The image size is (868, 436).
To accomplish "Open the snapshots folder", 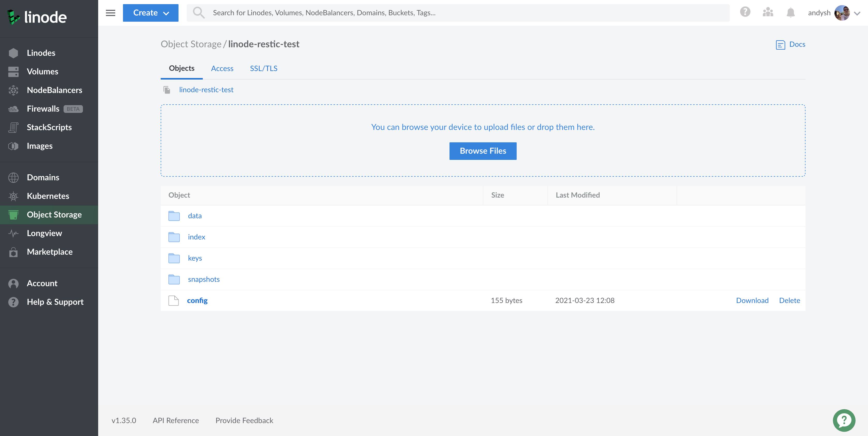I will tap(204, 279).
